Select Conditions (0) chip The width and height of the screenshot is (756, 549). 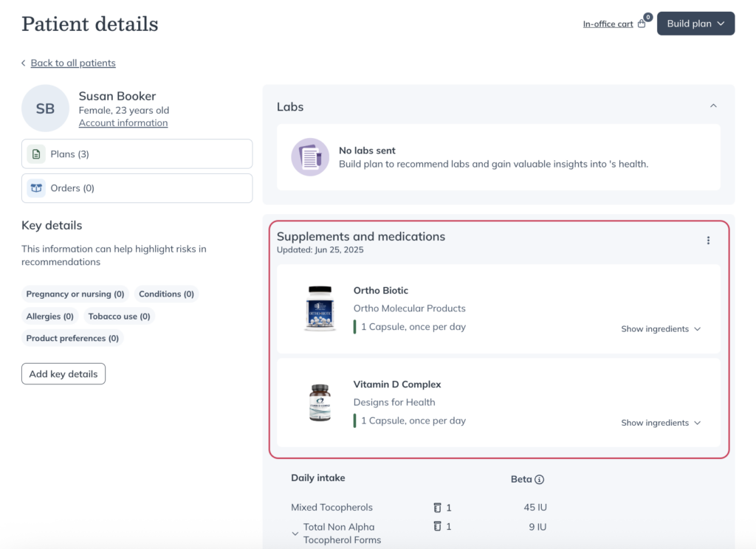point(166,294)
